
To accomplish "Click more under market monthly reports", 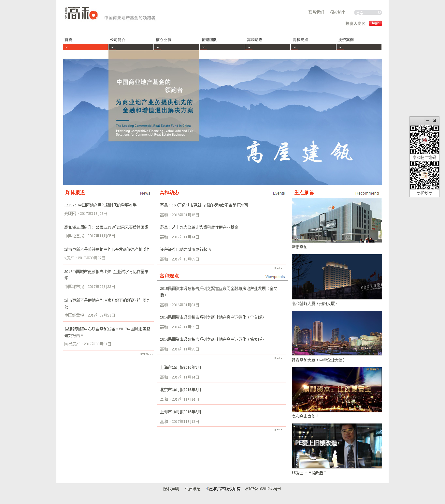I will 281,430.
